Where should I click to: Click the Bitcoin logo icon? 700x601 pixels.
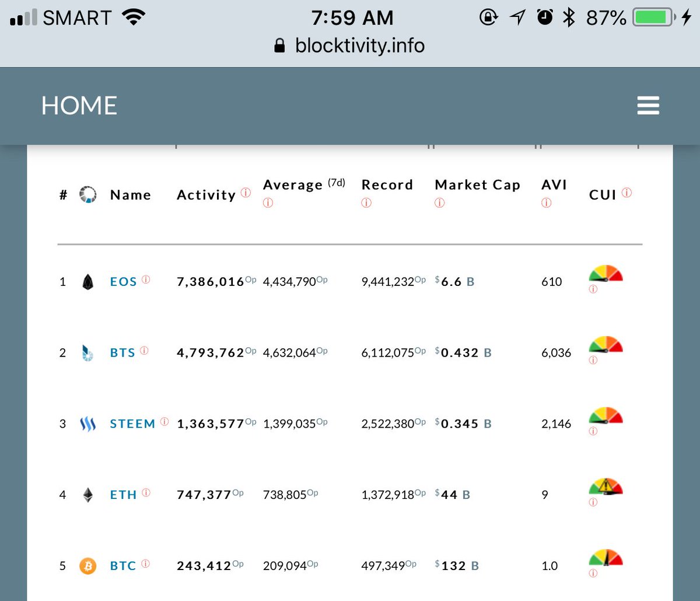coord(88,566)
